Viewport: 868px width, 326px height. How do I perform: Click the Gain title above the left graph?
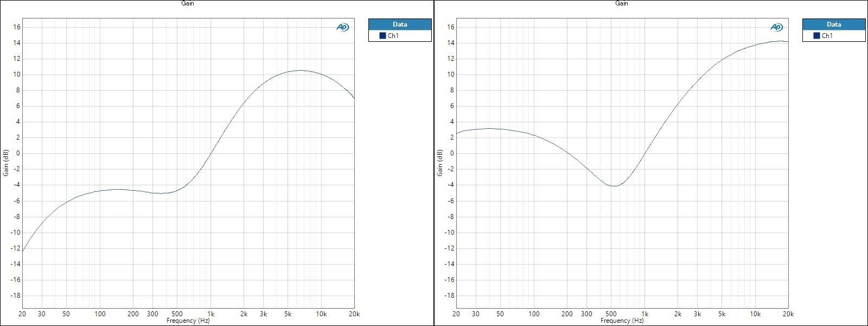[x=188, y=3]
